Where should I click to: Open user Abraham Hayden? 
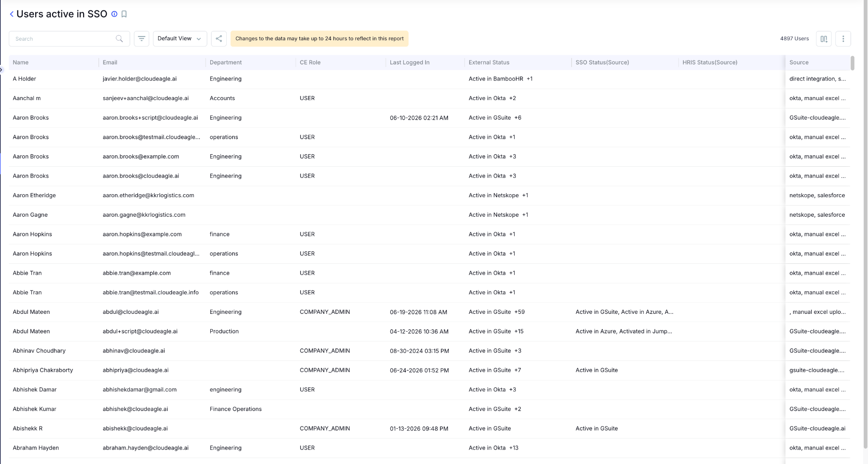[x=36, y=448]
